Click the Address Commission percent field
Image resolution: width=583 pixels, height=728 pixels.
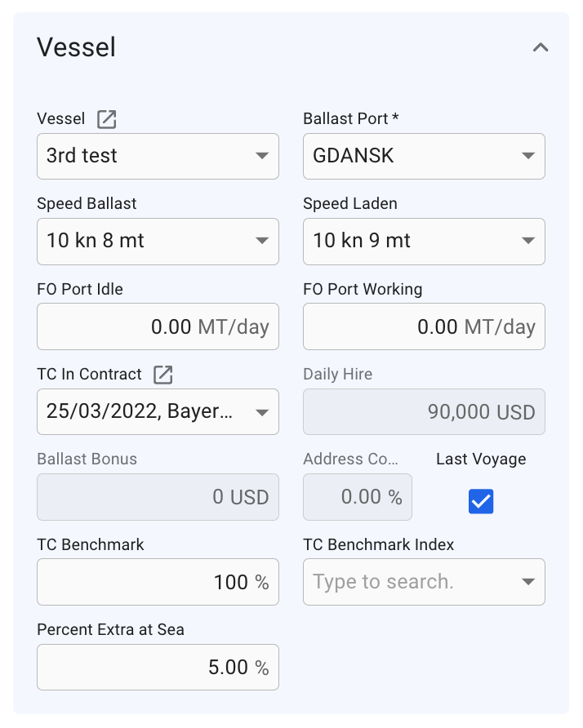coord(358,497)
